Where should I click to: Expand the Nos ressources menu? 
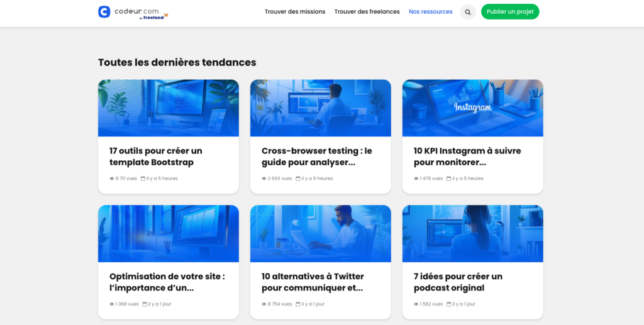click(x=430, y=12)
